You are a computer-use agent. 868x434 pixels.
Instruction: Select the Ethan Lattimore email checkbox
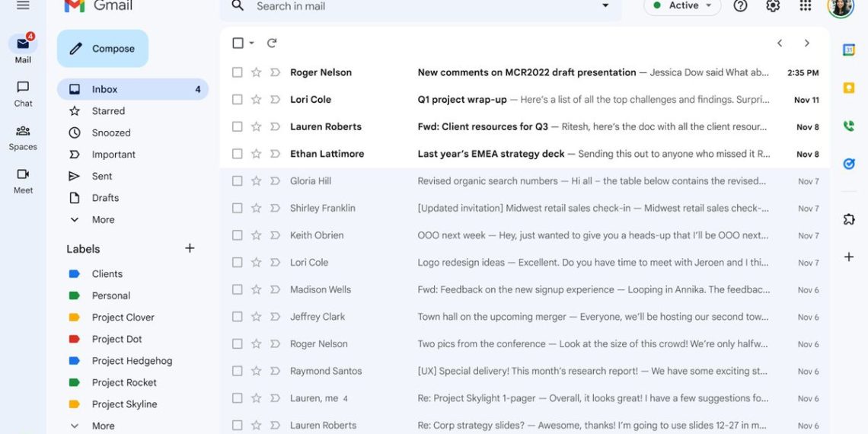pos(237,153)
